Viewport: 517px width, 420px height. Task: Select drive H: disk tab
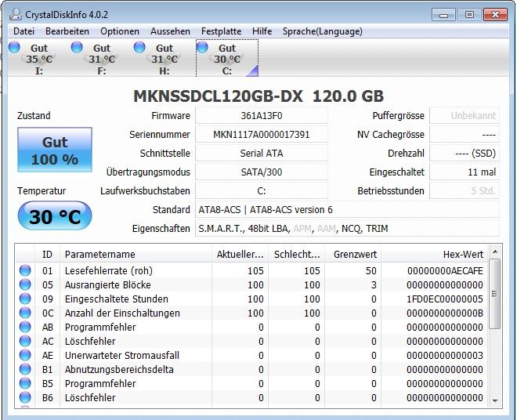(164, 58)
